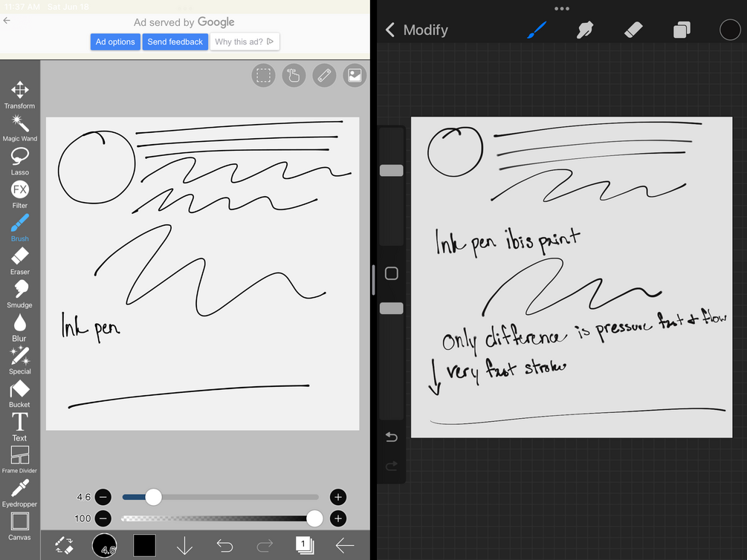Select the Procreate eraser tool
Image resolution: width=747 pixels, height=560 pixels.
(633, 30)
